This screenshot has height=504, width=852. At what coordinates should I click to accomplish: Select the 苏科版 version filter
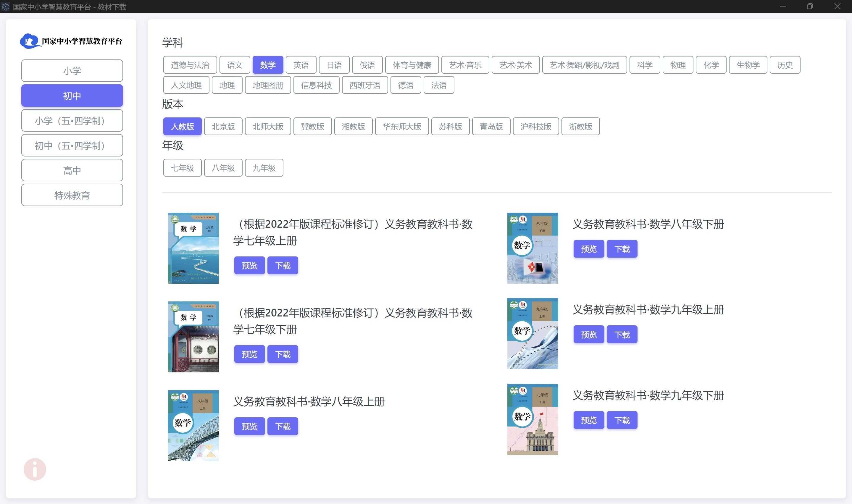[450, 126]
